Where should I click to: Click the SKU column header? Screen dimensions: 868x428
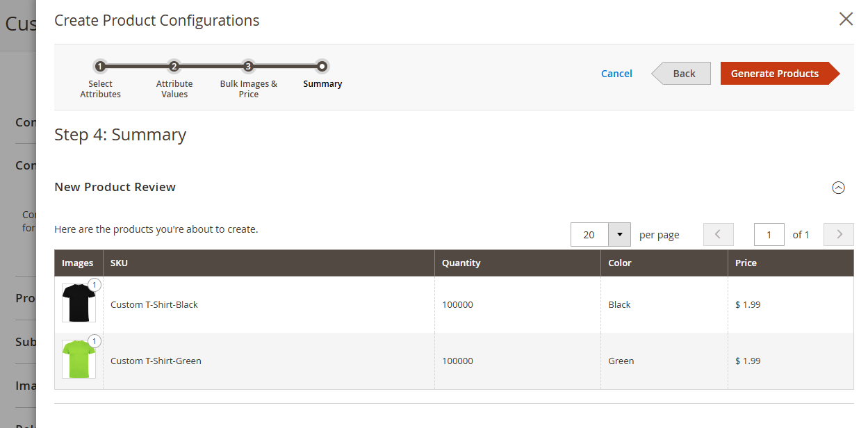[119, 263]
